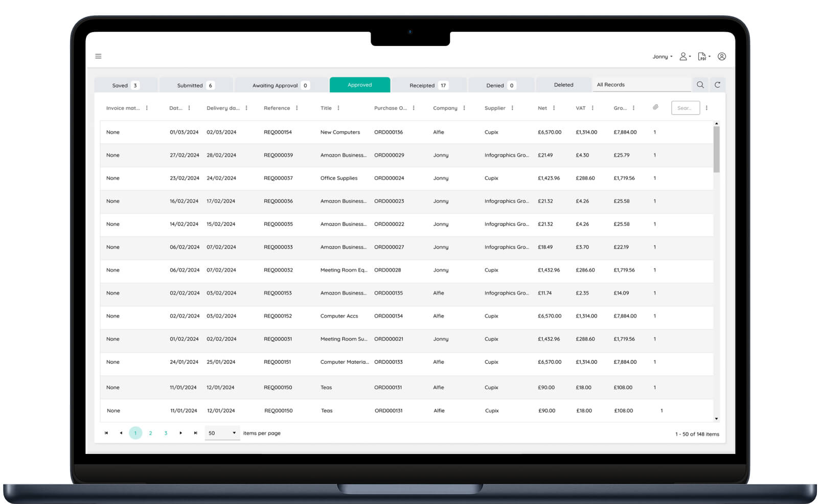The image size is (821, 504).
Task: Switch to the Receipted tab
Action: pyautogui.click(x=428, y=85)
